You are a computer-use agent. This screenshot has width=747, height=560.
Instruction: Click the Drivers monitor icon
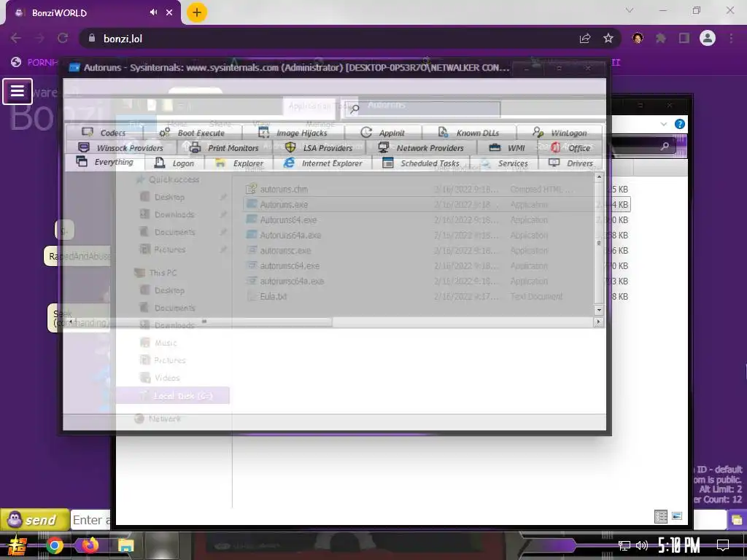click(x=554, y=163)
